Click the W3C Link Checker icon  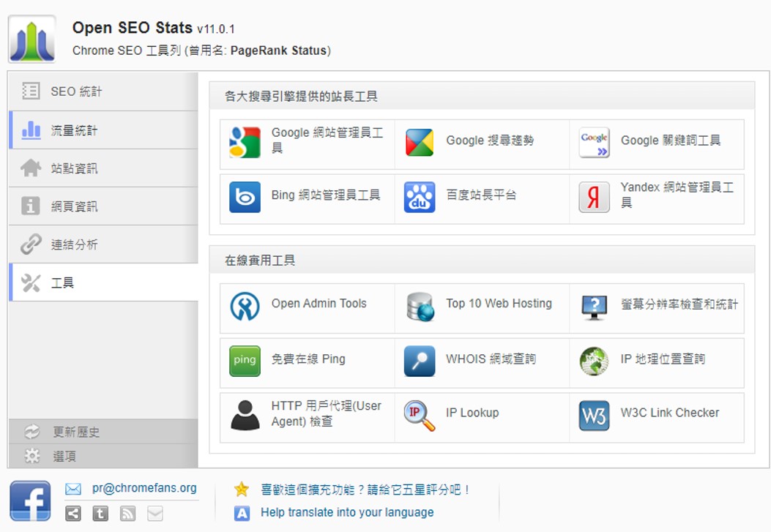coord(594,416)
